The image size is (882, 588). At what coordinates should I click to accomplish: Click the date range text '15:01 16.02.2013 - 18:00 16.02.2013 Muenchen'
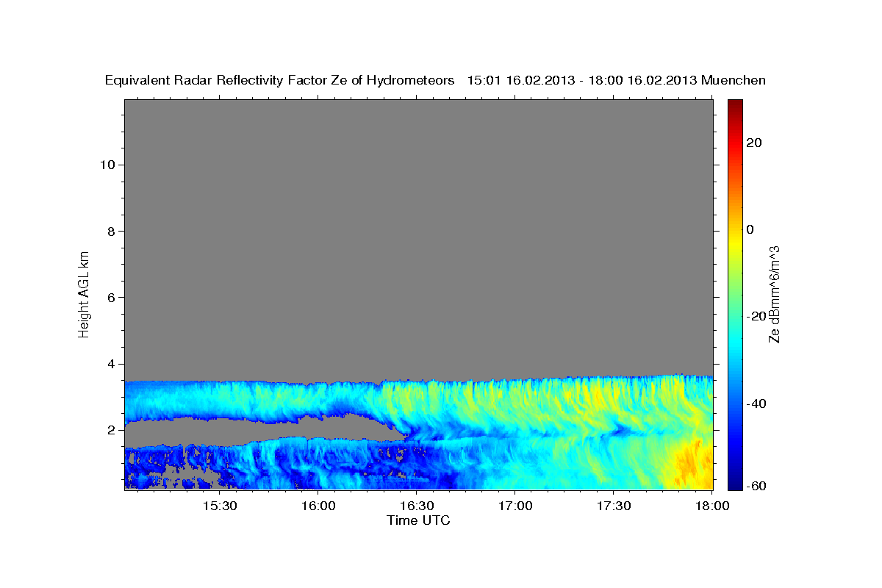(x=617, y=80)
